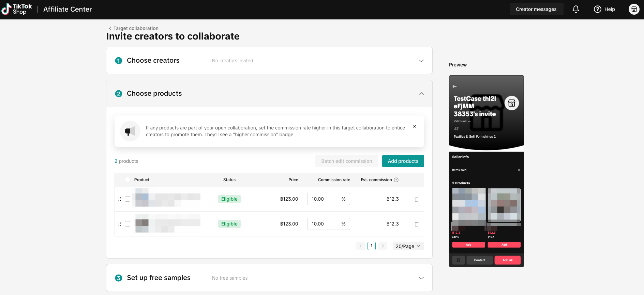This screenshot has height=295, width=644.
Task: Expand the Choose creators section
Action: pyautogui.click(x=421, y=61)
